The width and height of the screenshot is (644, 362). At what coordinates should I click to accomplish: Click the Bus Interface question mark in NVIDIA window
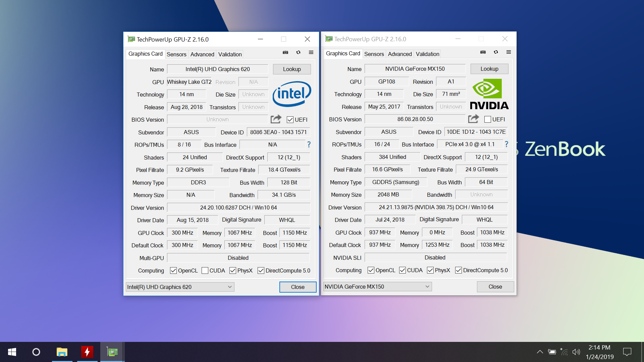(x=506, y=144)
